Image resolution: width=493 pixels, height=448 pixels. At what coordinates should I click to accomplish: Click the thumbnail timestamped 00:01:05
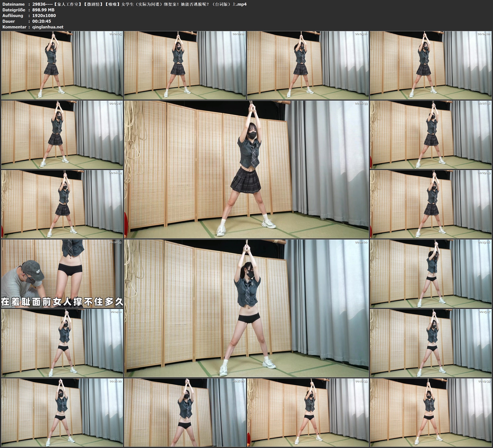click(62, 65)
